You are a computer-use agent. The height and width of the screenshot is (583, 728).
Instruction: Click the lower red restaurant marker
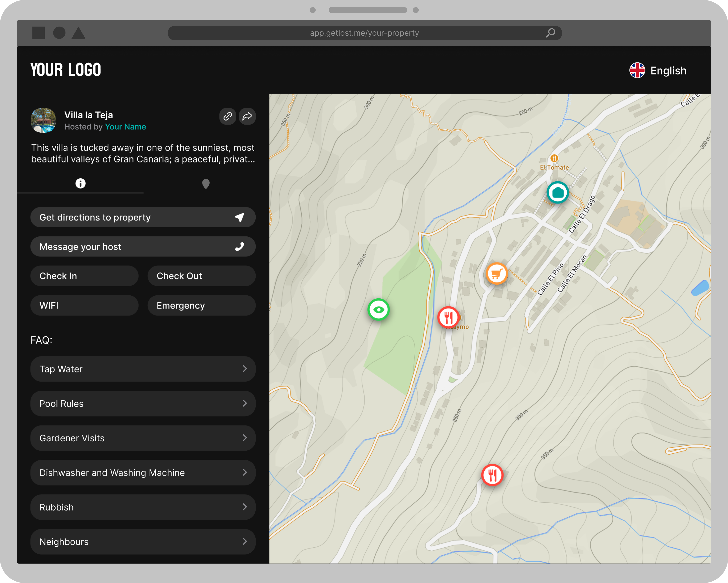(x=492, y=475)
